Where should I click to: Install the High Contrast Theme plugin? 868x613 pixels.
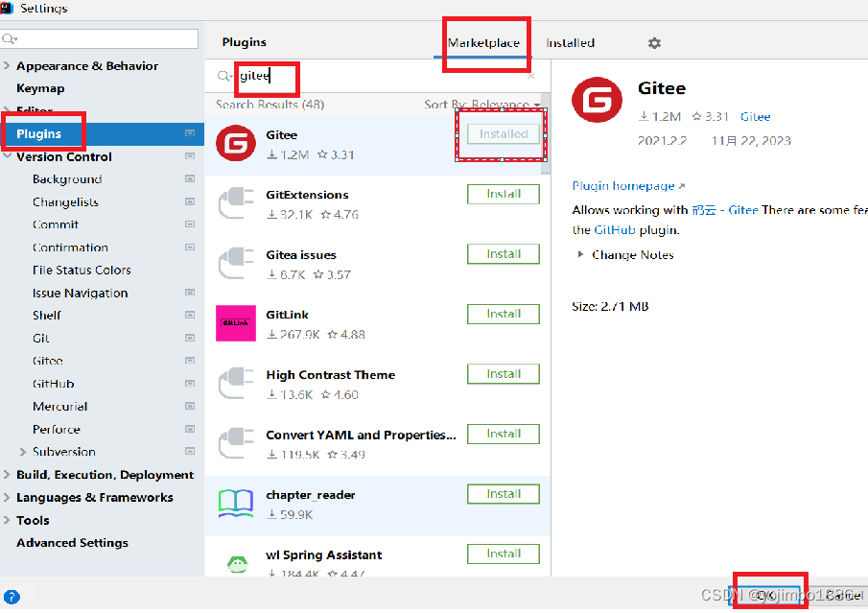pyautogui.click(x=504, y=374)
